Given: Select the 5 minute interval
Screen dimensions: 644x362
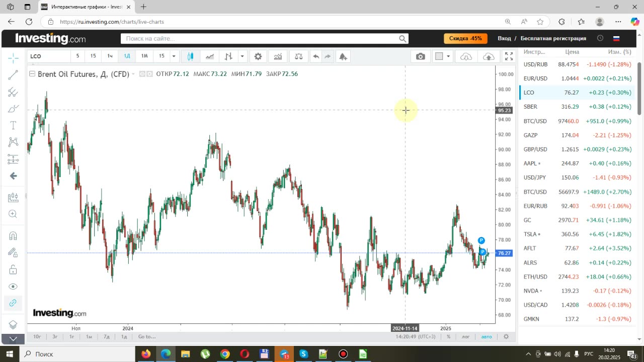Looking at the screenshot, I should click(77, 56).
